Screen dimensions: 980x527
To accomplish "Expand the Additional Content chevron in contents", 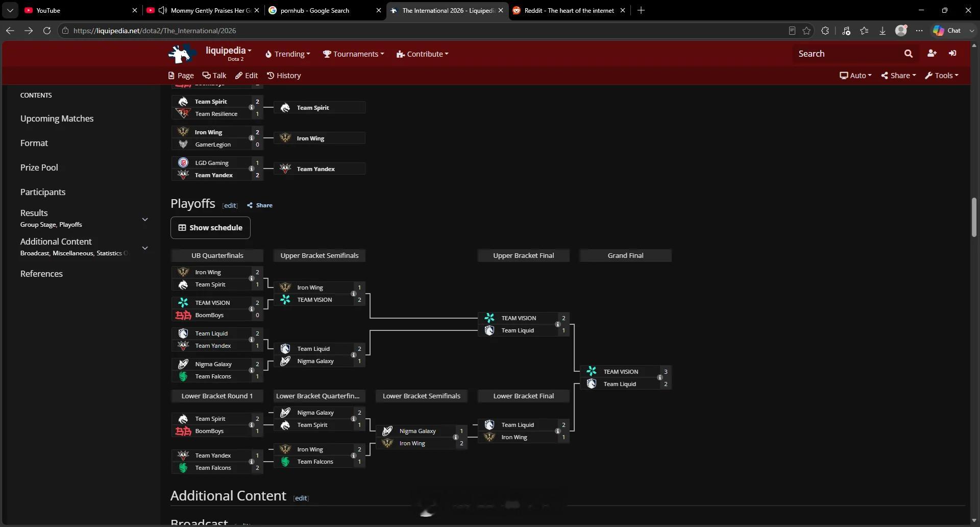I will coord(145,248).
